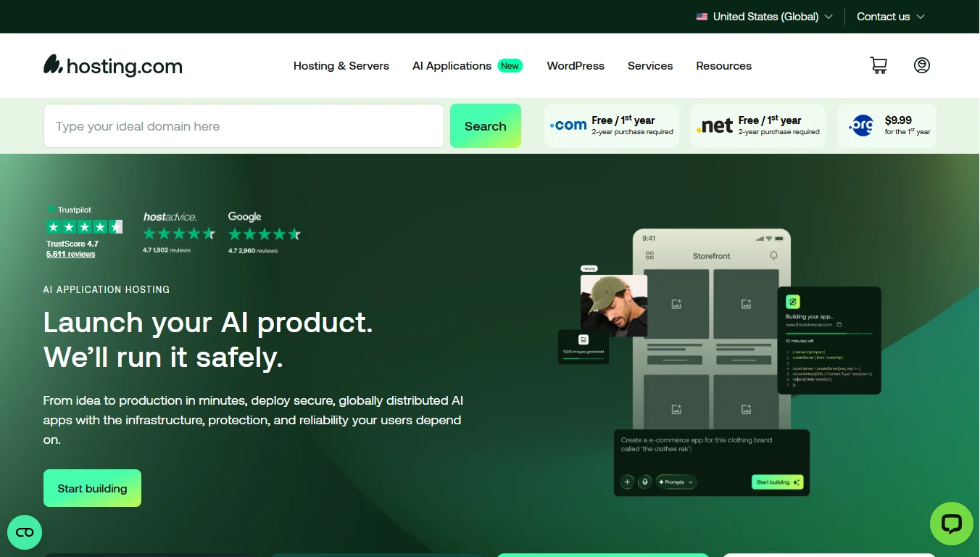Click the hostadvice logo

click(170, 217)
